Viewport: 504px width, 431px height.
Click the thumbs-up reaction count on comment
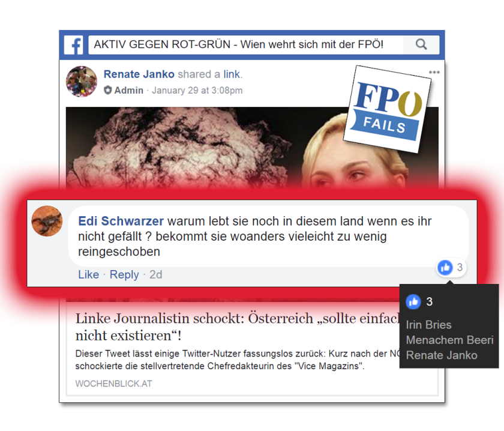pyautogui.click(x=451, y=267)
